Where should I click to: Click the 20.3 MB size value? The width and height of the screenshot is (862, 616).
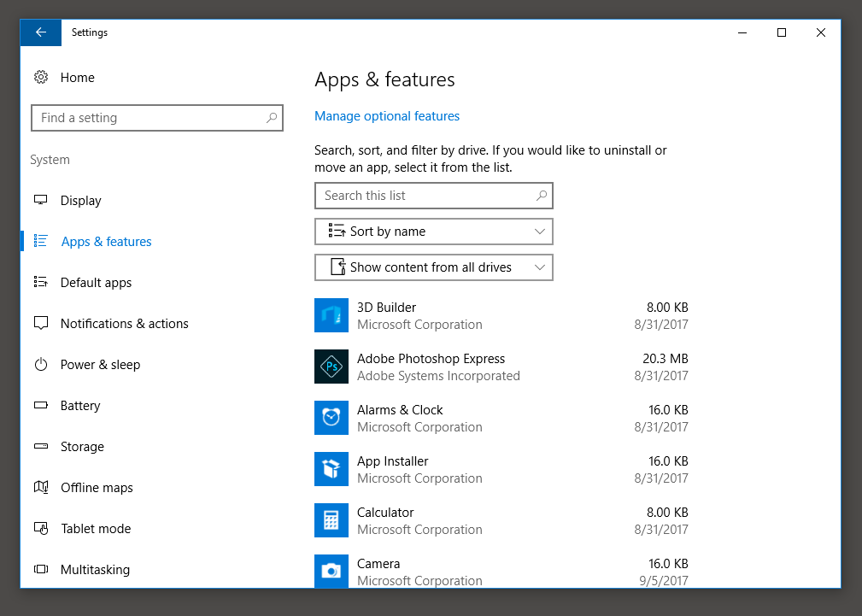pyautogui.click(x=666, y=359)
